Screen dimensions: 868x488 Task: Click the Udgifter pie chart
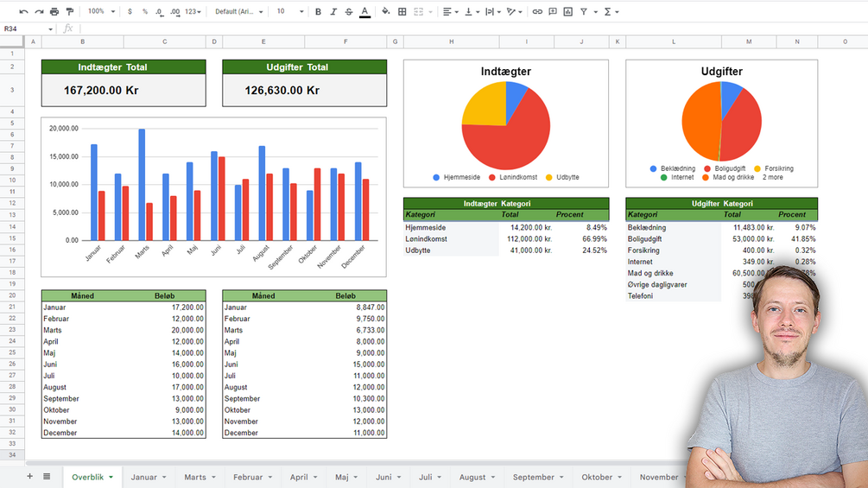click(x=722, y=121)
